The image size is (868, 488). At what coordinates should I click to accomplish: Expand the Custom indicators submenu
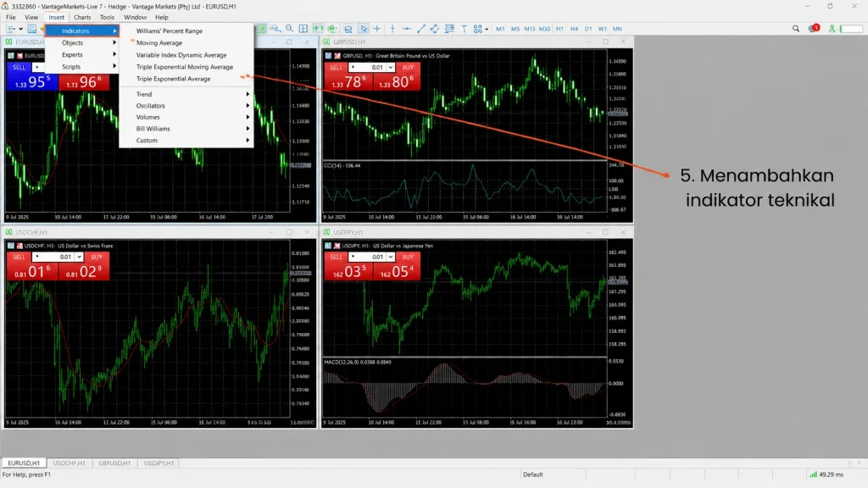coord(186,141)
